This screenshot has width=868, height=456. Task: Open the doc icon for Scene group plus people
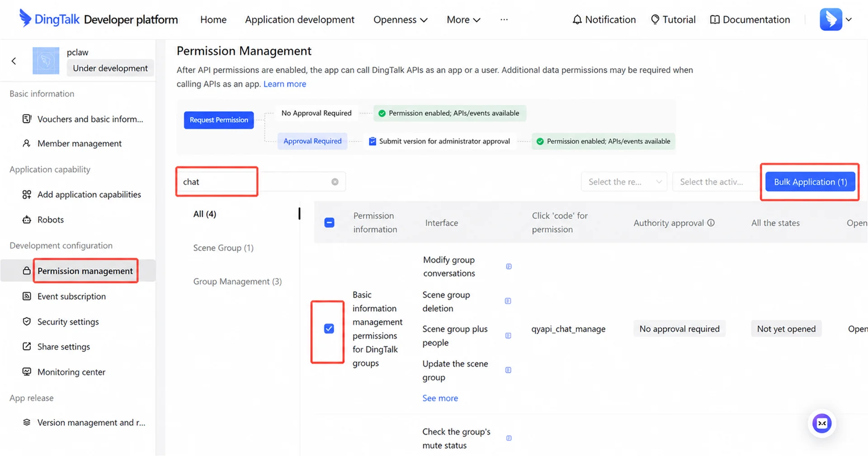pos(508,336)
